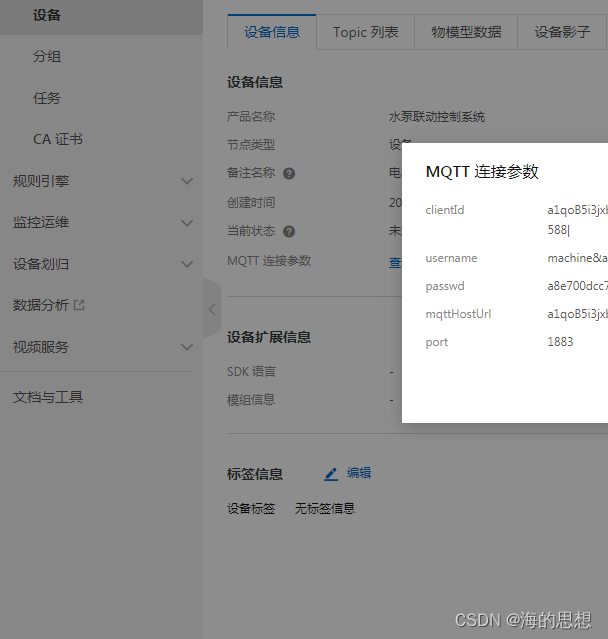Open the 任务 sidebar item
This screenshot has height=639, width=608.
coord(47,98)
